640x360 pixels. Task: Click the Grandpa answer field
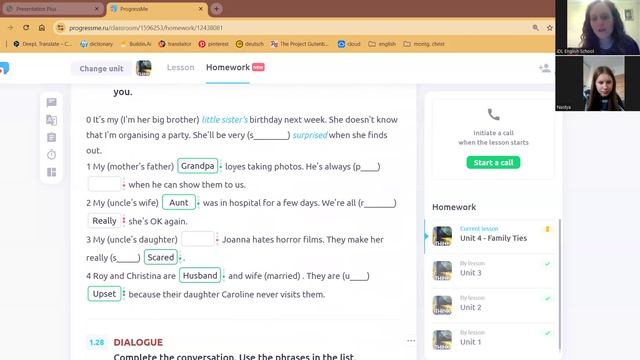coord(198,166)
